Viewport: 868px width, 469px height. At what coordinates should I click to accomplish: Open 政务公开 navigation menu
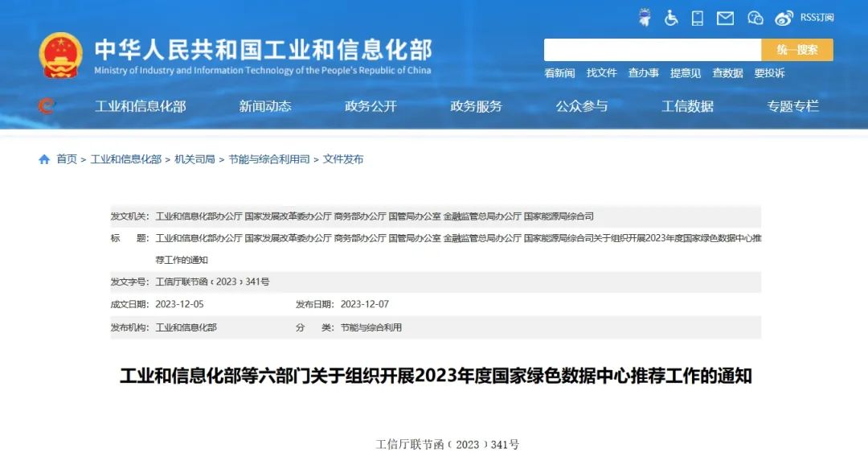pos(371,106)
